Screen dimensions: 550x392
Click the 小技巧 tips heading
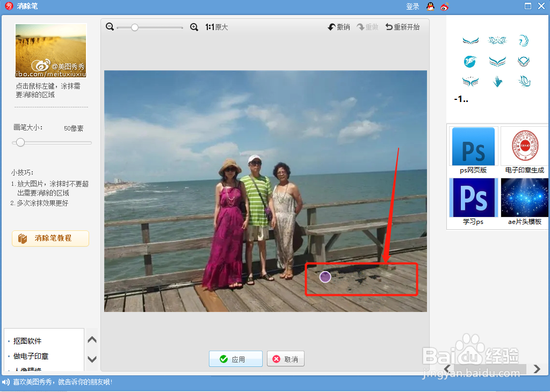tap(22, 172)
